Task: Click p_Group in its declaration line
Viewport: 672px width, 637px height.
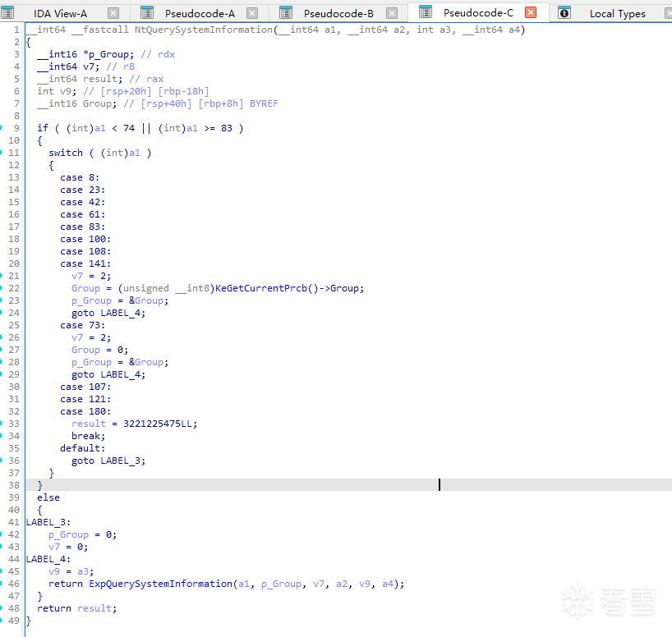Action: (108, 54)
